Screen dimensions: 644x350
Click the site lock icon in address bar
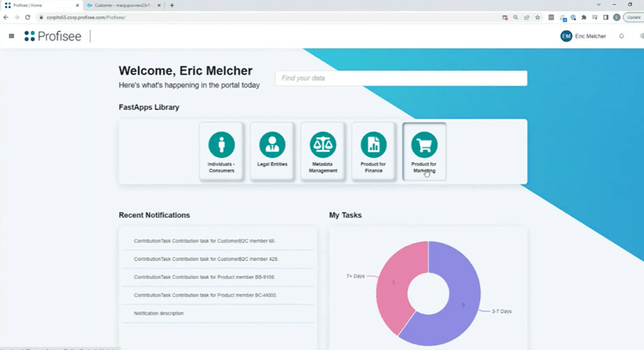tap(41, 17)
